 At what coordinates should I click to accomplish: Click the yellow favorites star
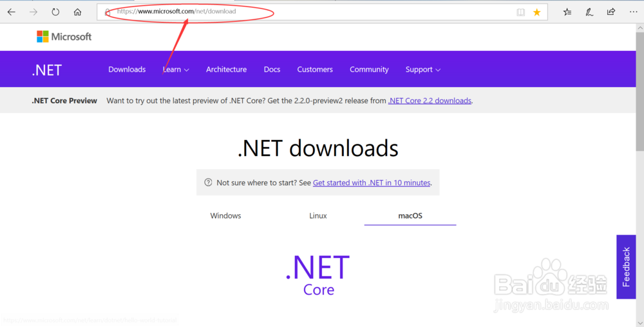pos(537,12)
